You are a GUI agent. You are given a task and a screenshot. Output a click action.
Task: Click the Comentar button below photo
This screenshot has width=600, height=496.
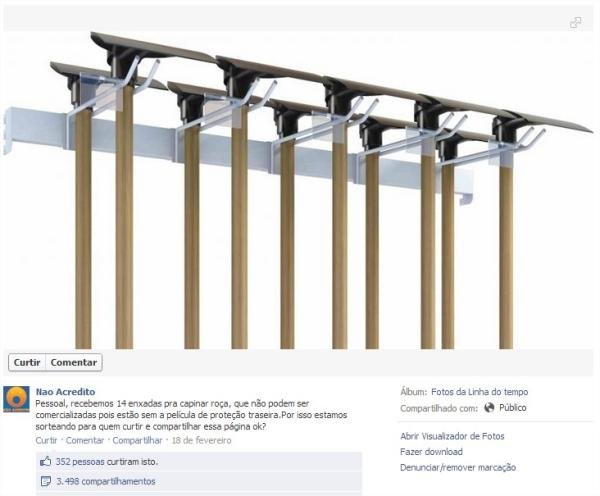click(x=74, y=362)
